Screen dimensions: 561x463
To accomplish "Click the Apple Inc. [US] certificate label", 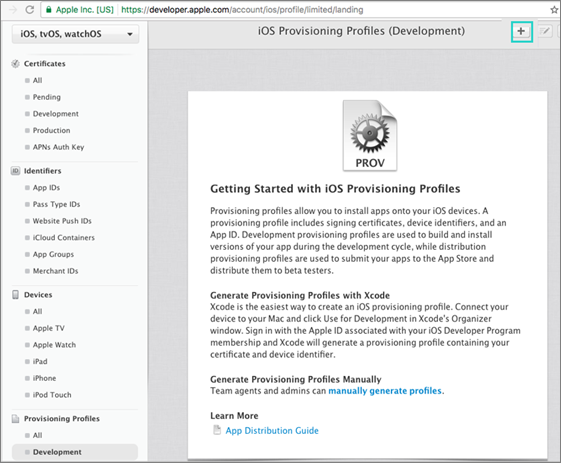I will pos(85,10).
